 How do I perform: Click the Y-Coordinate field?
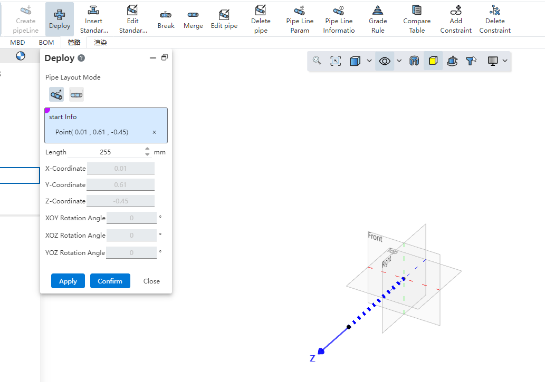tap(121, 185)
